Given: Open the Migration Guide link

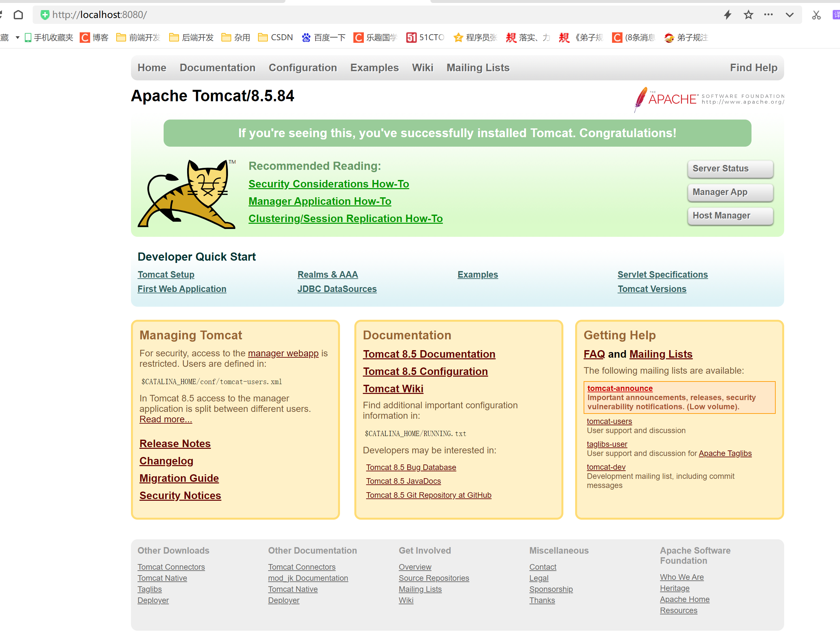Looking at the screenshot, I should (179, 479).
